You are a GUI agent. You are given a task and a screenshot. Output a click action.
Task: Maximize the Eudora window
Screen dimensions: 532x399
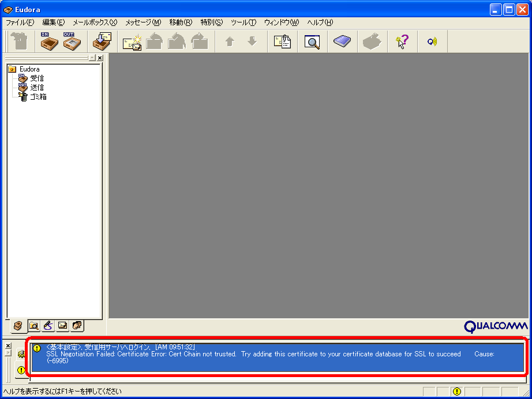pyautogui.click(x=509, y=9)
